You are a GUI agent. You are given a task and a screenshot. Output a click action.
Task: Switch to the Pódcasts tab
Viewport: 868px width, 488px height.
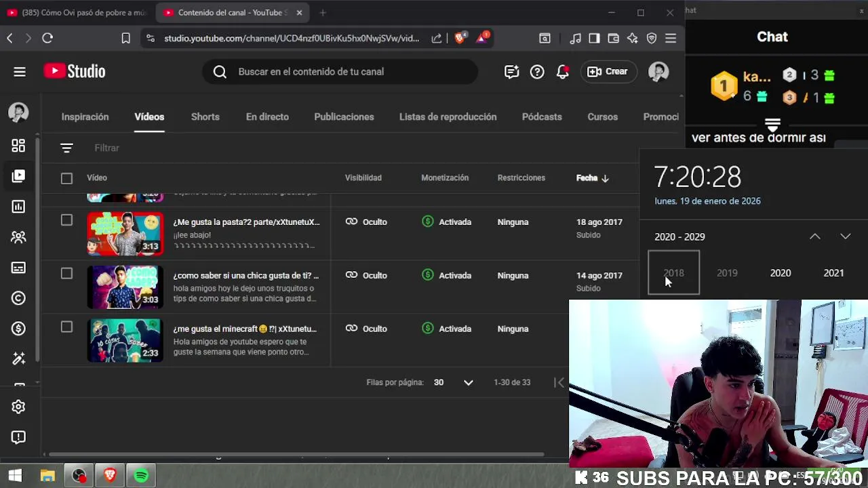542,117
